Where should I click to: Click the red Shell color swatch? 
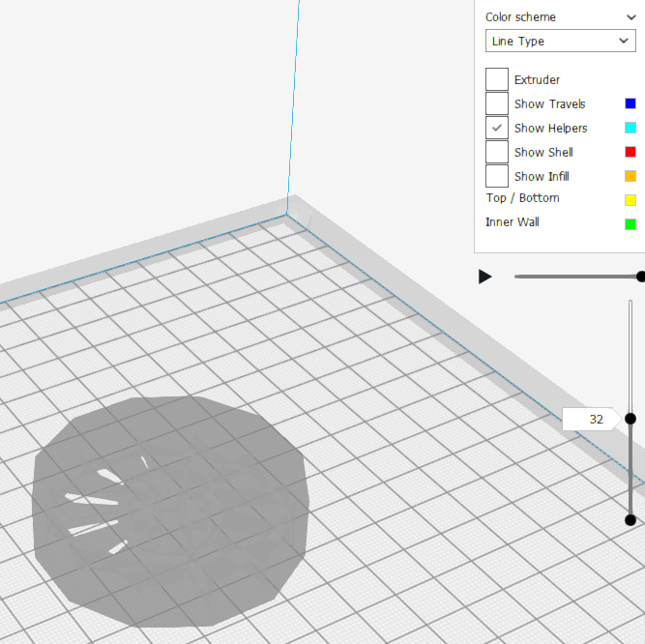(x=630, y=152)
